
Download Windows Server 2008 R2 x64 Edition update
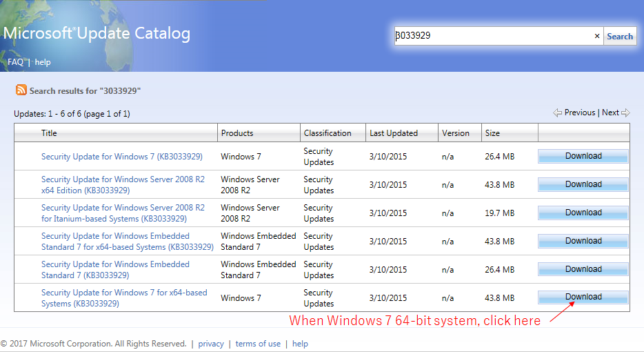tap(583, 185)
